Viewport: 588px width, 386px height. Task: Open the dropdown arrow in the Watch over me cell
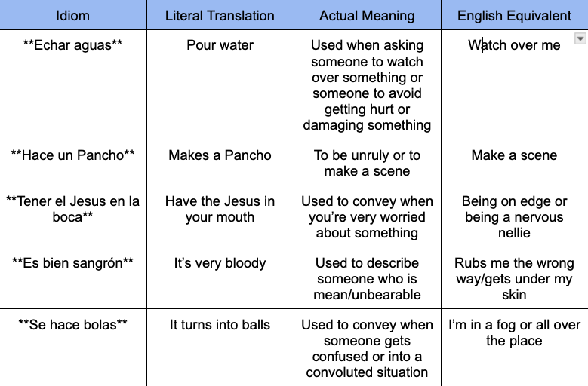coord(580,38)
